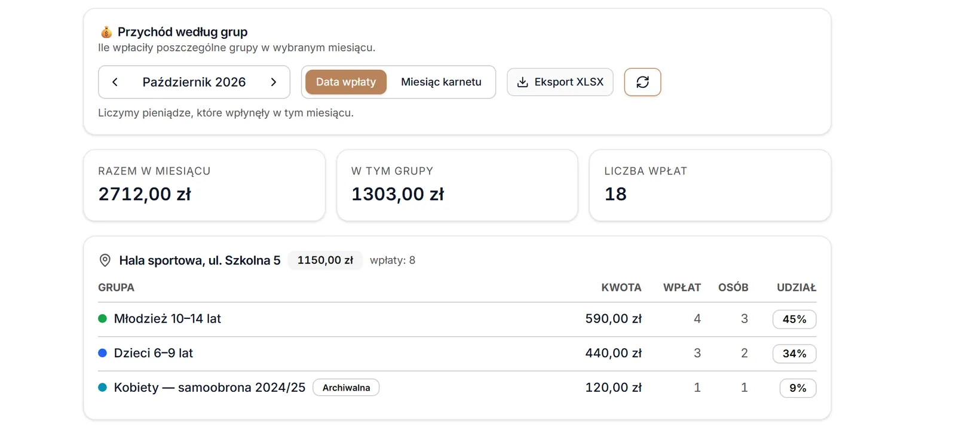Select the Data wpłaty toggle option

click(x=346, y=82)
